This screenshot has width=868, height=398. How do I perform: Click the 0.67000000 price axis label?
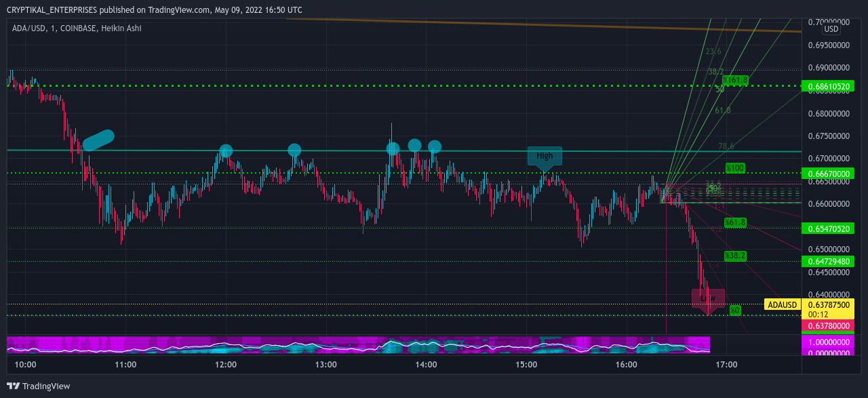click(830, 158)
